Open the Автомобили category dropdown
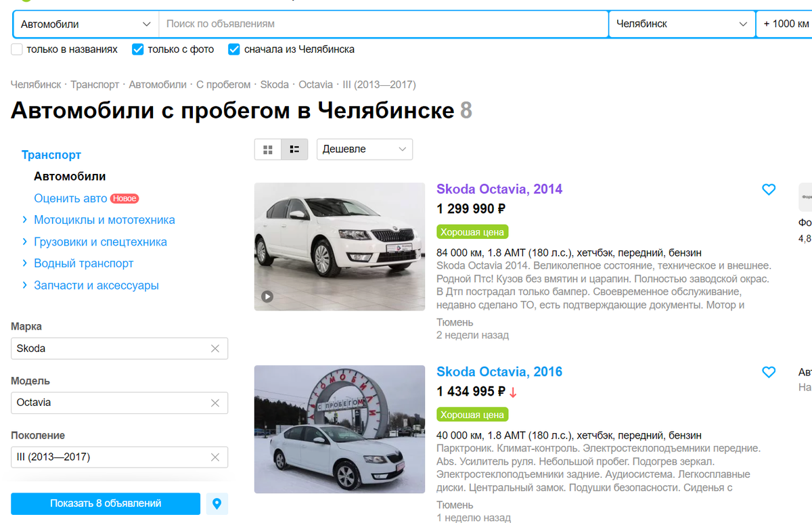Viewport: 812px width, 523px height. 86,24
